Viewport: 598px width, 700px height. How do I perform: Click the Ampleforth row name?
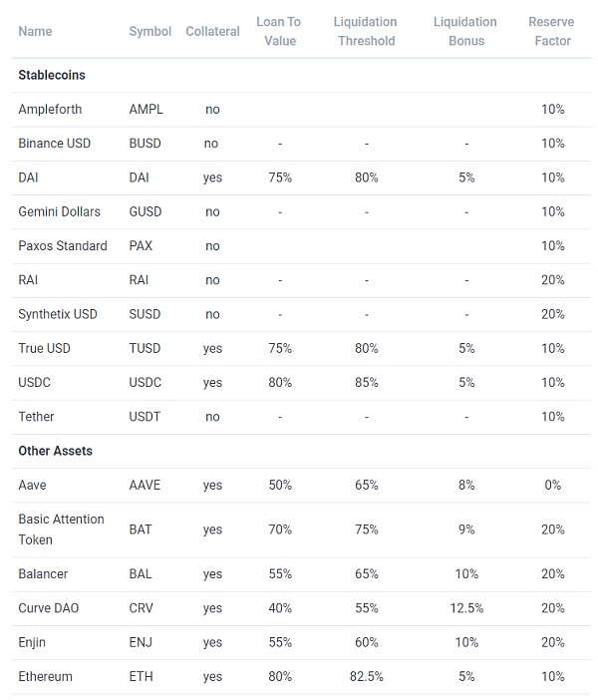(50, 109)
